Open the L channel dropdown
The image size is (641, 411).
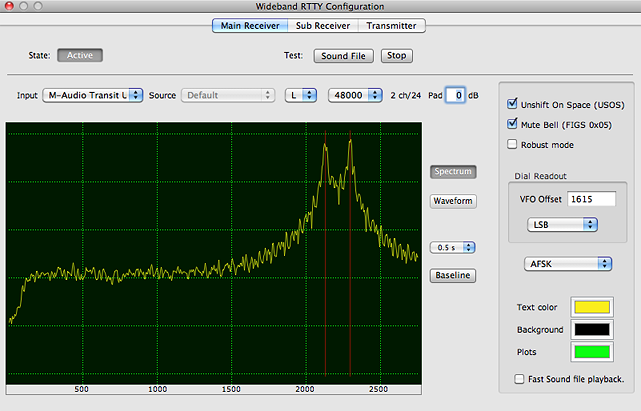click(300, 95)
